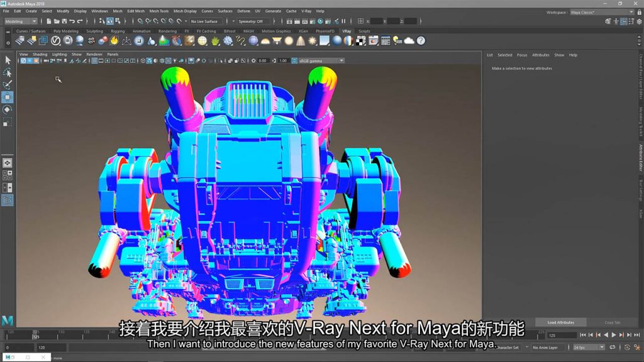Select the Rotate tool
This screenshot has width=644, height=362.
coord(8,109)
